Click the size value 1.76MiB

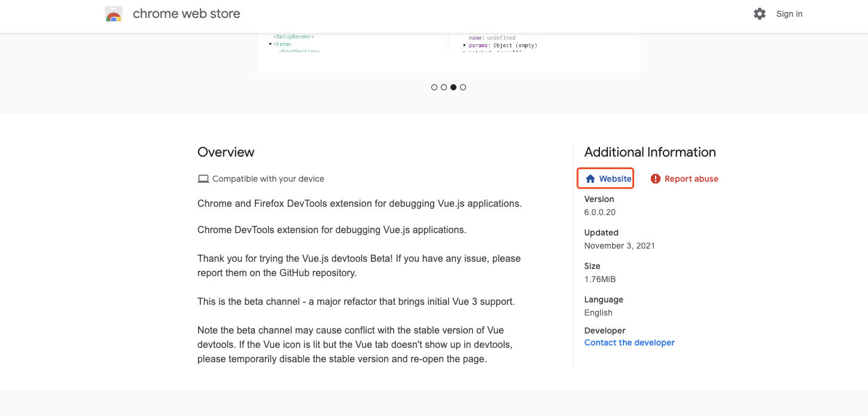coord(600,279)
